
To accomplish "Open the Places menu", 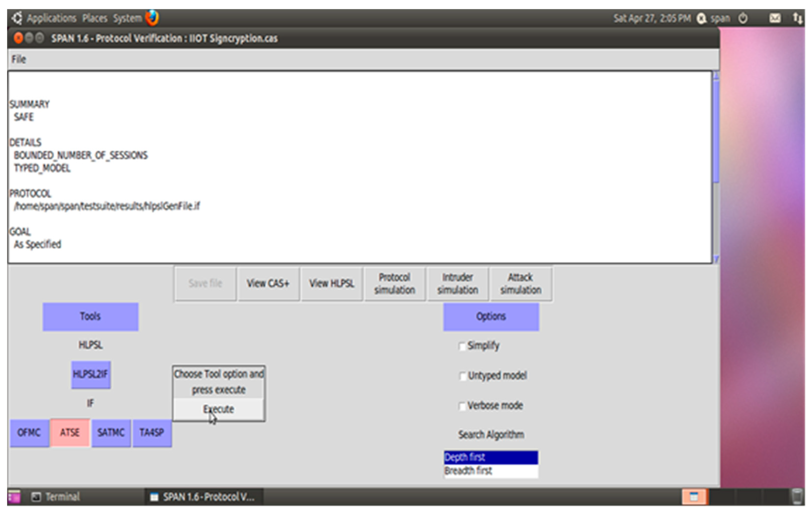I will pos(95,18).
